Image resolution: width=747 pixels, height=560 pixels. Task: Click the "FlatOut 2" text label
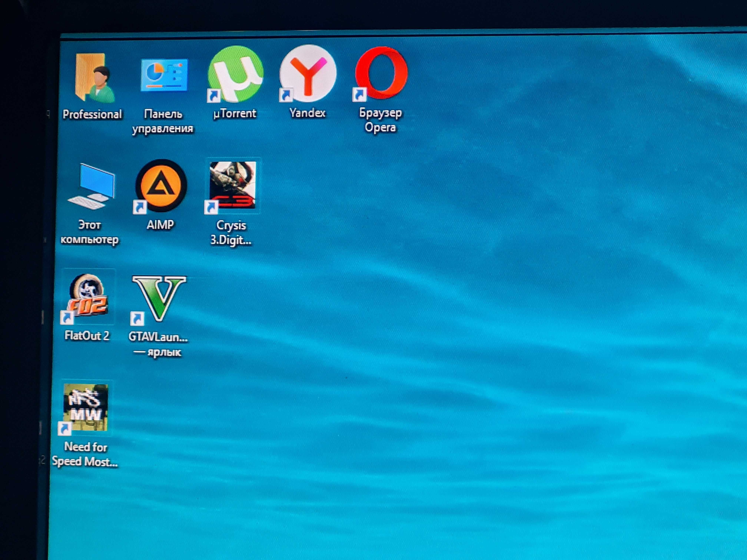click(87, 336)
